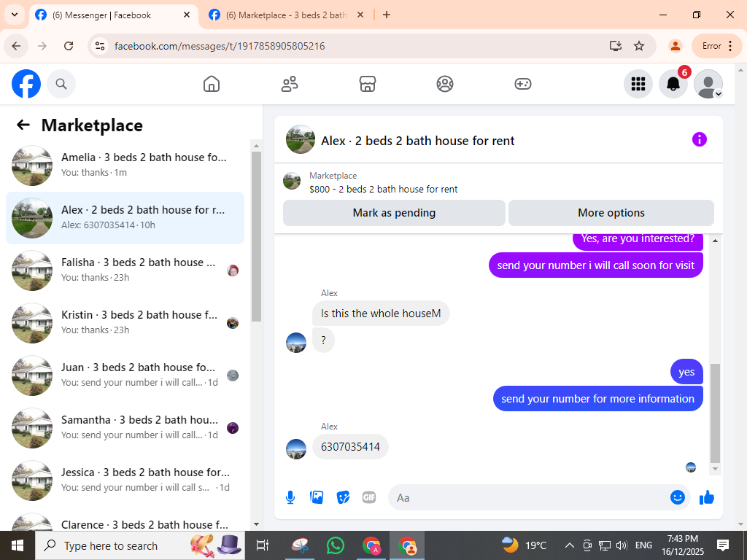The width and height of the screenshot is (747, 560).
Task: Click the install app icon in address bar
Action: 616,46
